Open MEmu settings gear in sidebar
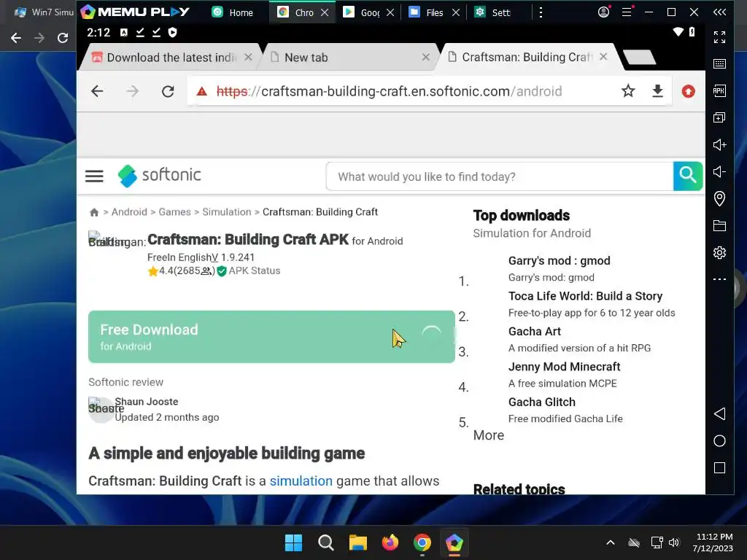This screenshot has height=560, width=747. (x=719, y=252)
